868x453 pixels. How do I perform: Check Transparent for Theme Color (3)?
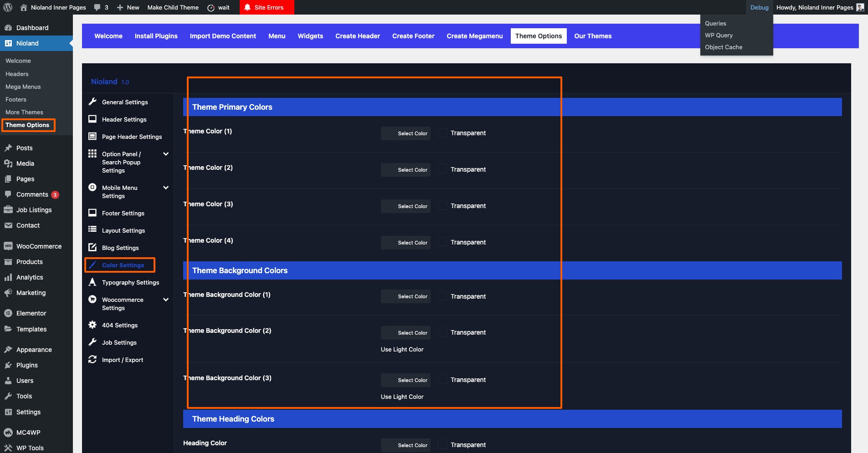[442, 206]
